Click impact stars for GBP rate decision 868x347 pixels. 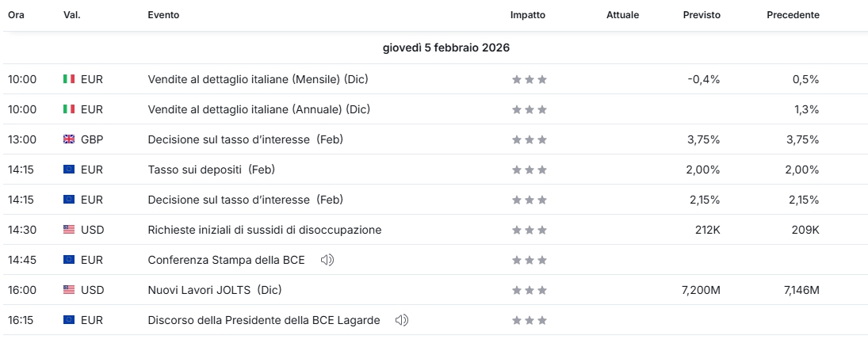click(529, 139)
